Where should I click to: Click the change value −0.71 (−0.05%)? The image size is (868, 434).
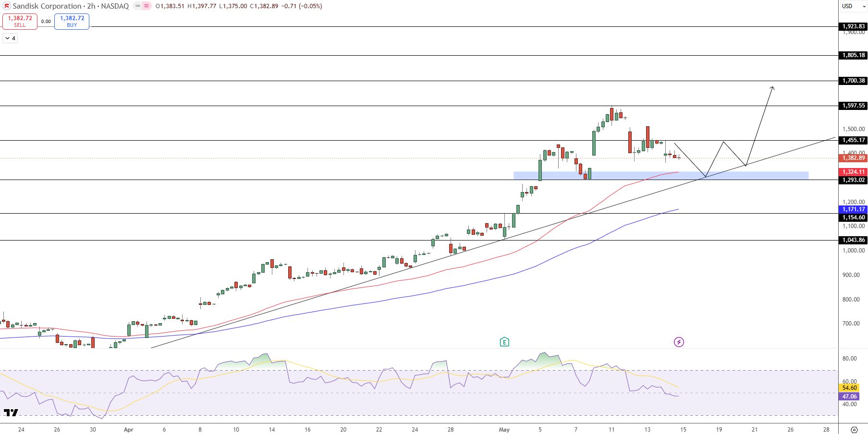point(302,6)
